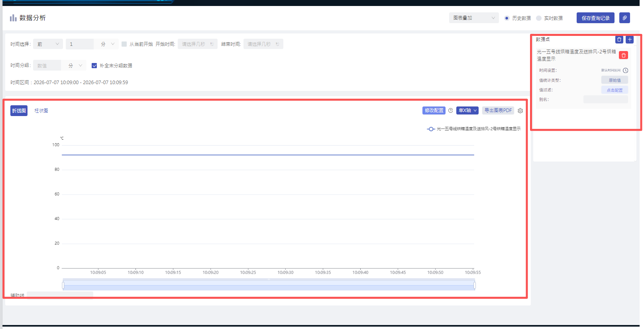
Task: Switch to 柱状图 tab
Action: coord(41,111)
